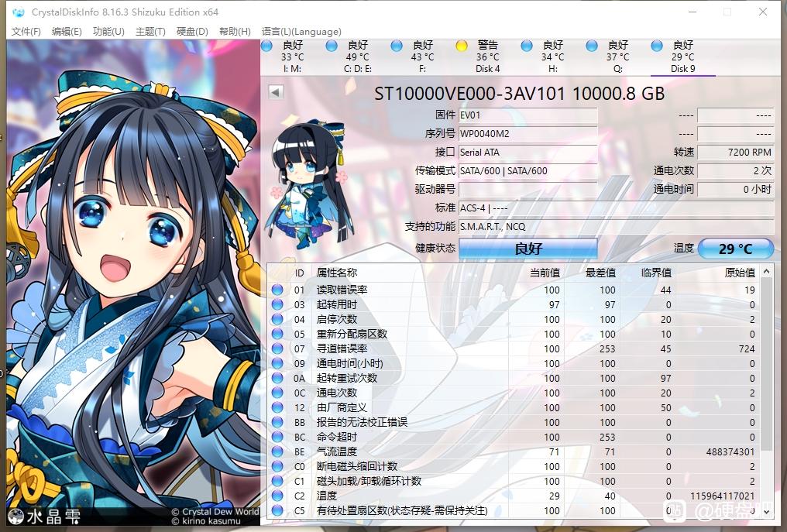Go to previous disk with left arrow
This screenshot has height=532, width=787.
[276, 92]
